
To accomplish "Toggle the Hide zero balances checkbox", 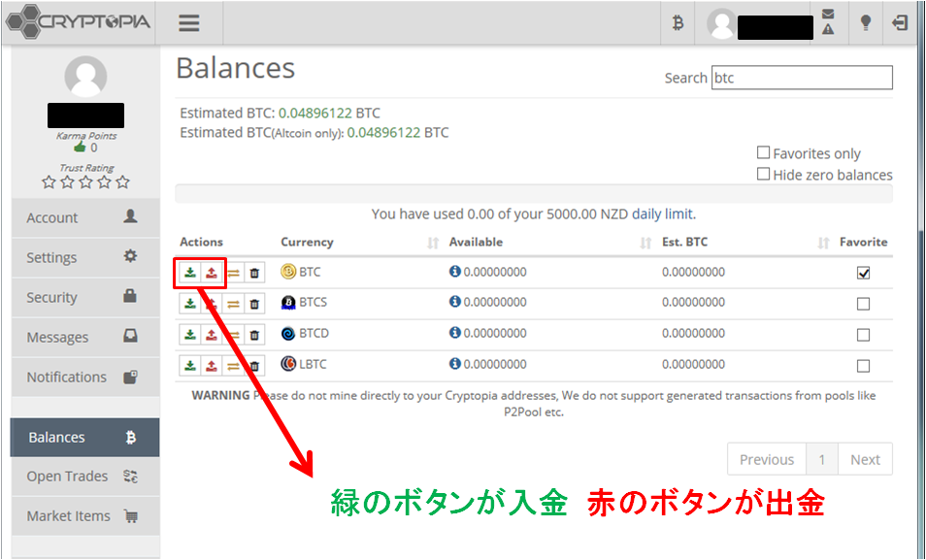I will coord(764,175).
